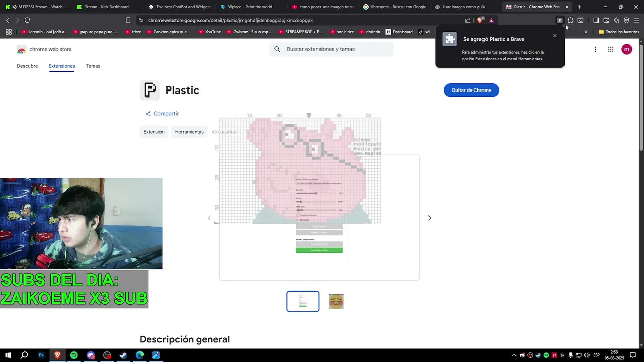Screen dimensions: 644x362
Task: Switch to libresprite Google search tab
Action: tap(394, 7)
